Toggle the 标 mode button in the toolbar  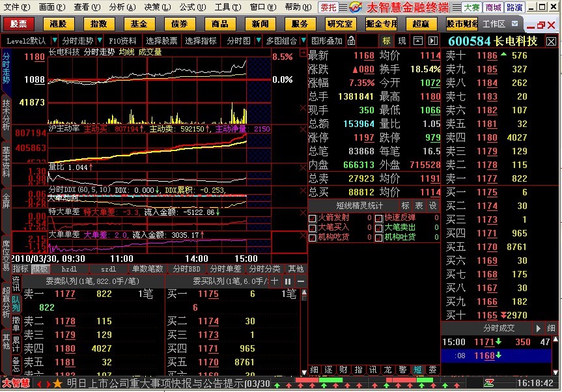(386, 41)
